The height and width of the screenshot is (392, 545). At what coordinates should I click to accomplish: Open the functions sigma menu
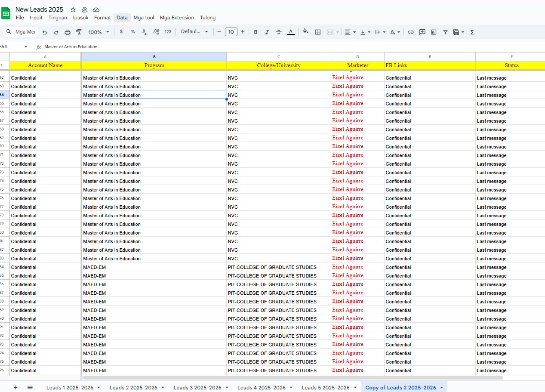point(472,32)
